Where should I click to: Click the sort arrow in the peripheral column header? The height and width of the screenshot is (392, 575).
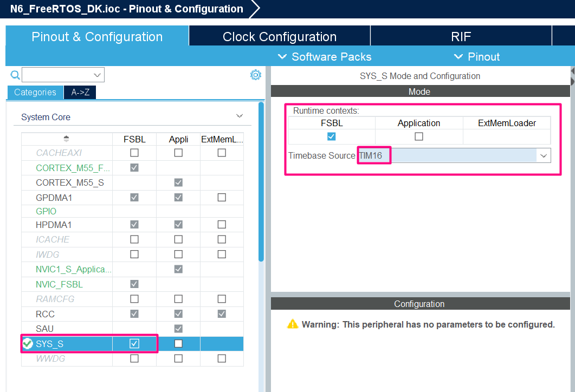(66, 139)
